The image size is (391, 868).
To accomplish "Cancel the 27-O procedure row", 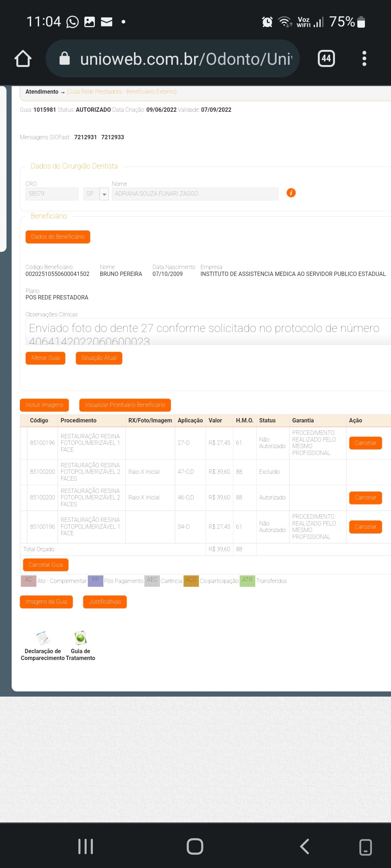I will pyautogui.click(x=365, y=443).
